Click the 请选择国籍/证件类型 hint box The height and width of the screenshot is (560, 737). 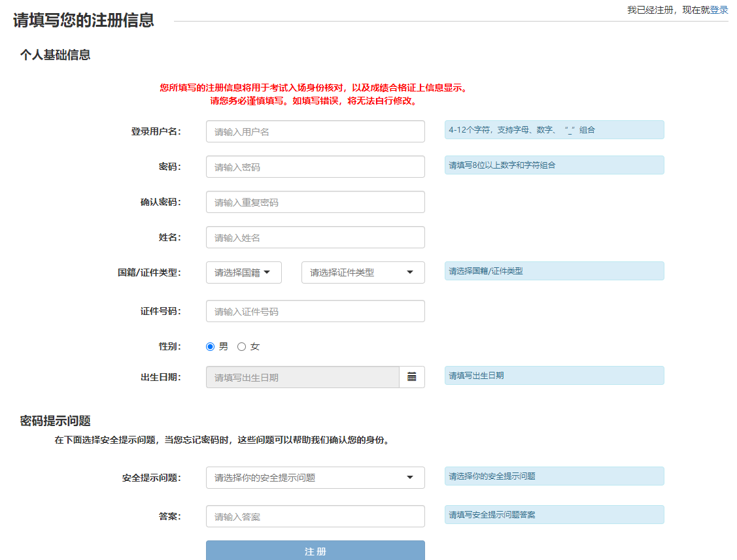(x=554, y=271)
